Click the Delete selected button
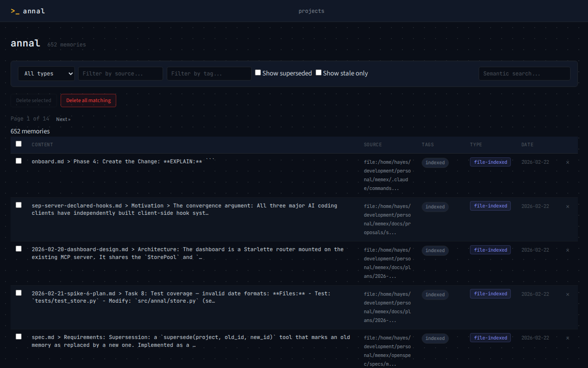Viewport: 588px width, 368px height. point(34,100)
